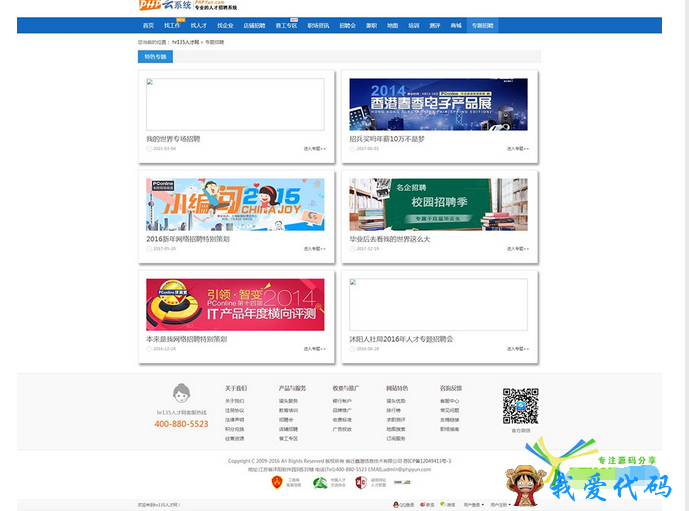Select 店铺招聘 in the top navigation bar
689x511 pixels.
click(254, 25)
